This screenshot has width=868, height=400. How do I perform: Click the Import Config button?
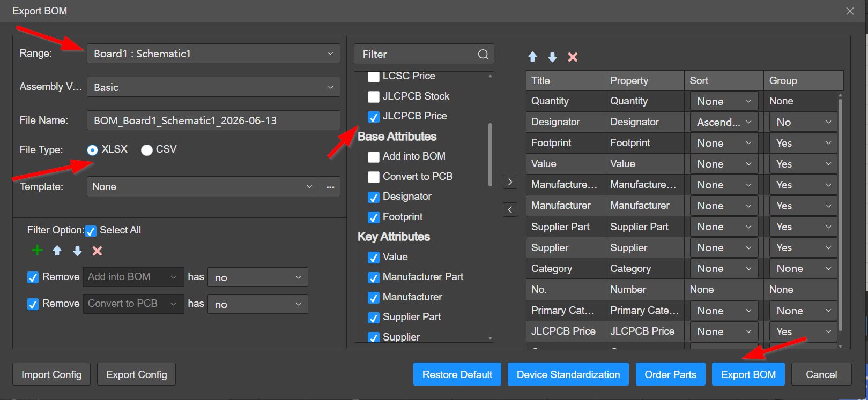click(51, 374)
